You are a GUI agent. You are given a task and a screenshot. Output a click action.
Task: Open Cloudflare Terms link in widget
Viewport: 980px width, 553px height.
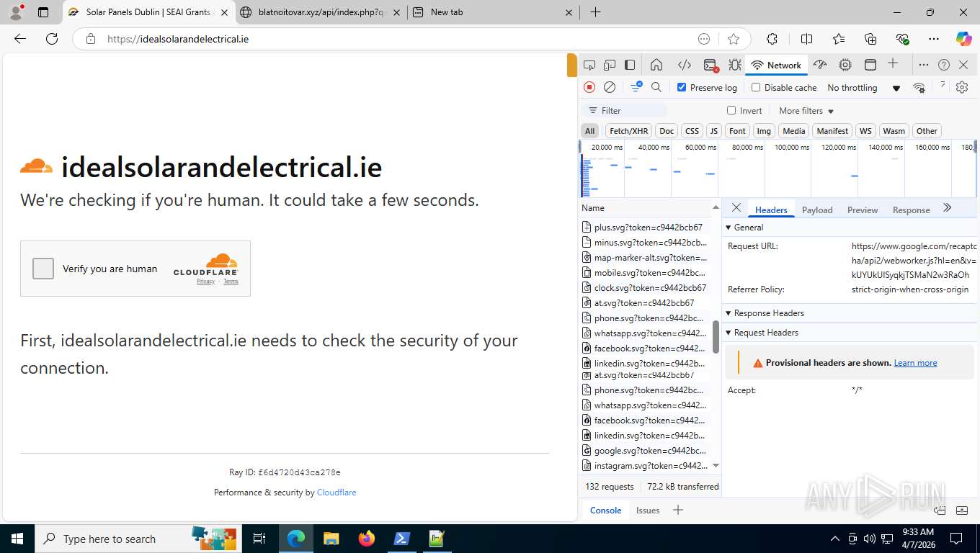tap(231, 282)
